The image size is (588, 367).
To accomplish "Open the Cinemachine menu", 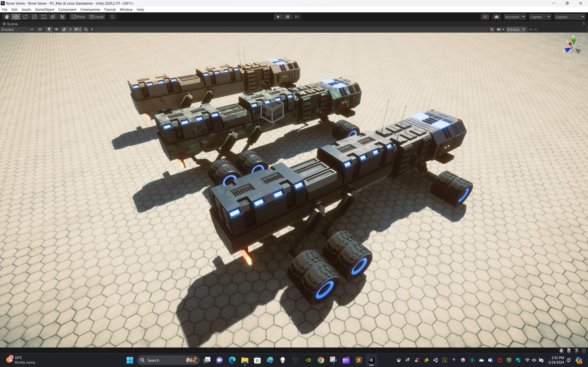I will point(90,9).
